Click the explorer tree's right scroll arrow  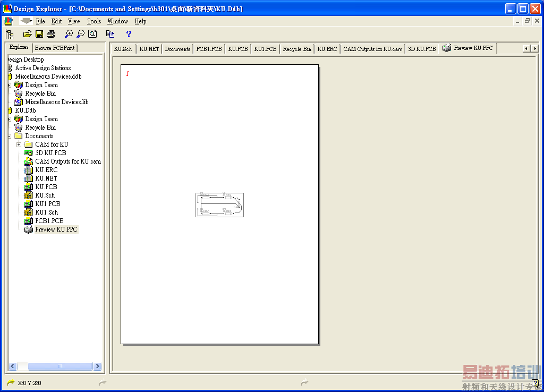(98, 367)
